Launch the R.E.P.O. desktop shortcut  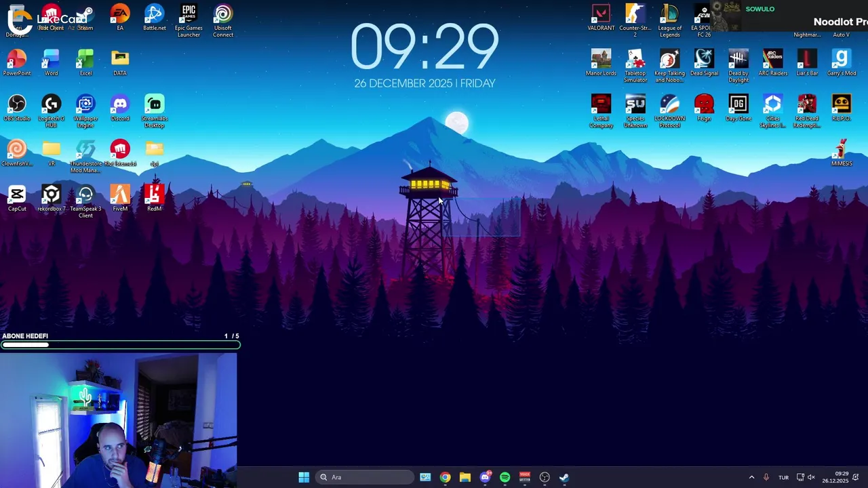point(842,108)
